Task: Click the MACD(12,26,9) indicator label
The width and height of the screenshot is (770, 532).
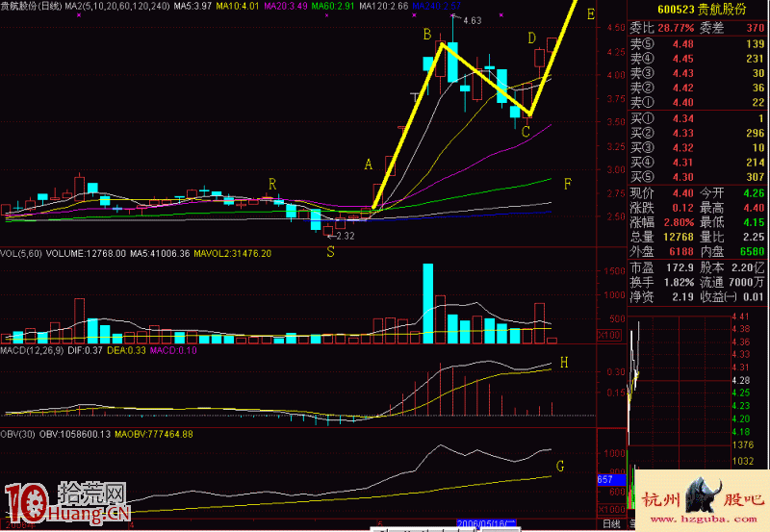Action: pyautogui.click(x=32, y=350)
